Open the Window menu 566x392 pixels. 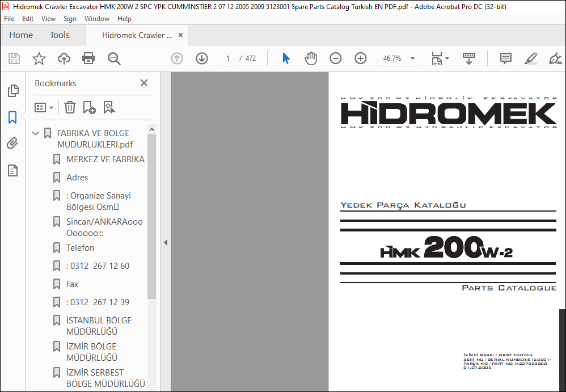[97, 19]
